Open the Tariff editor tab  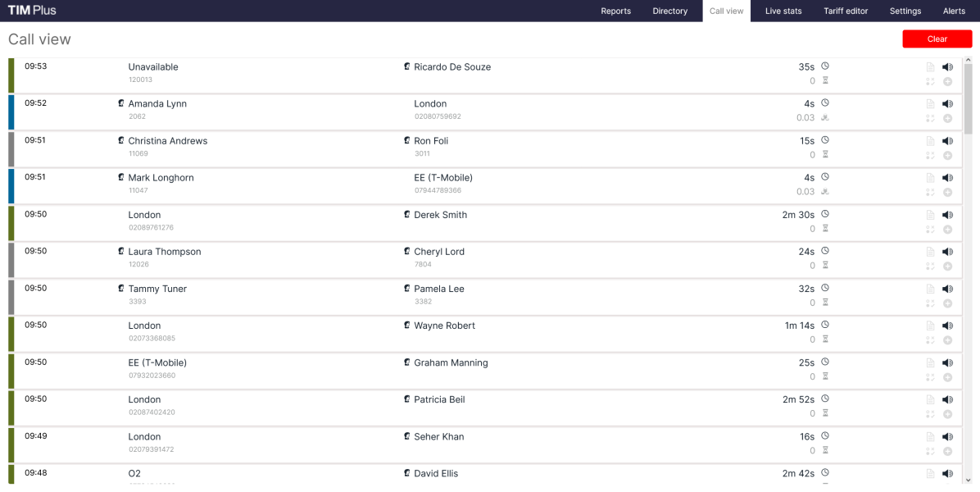[x=846, y=11]
